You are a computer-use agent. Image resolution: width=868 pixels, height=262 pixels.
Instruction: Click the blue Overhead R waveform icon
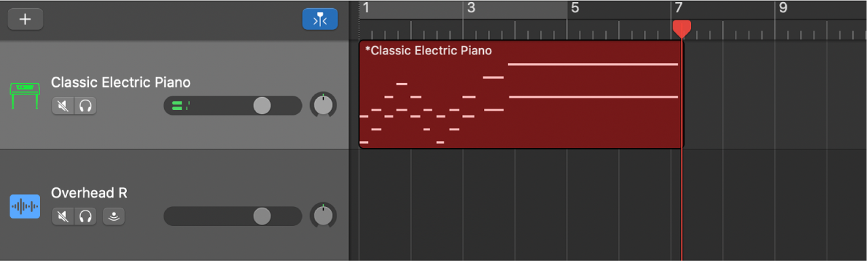(x=25, y=206)
